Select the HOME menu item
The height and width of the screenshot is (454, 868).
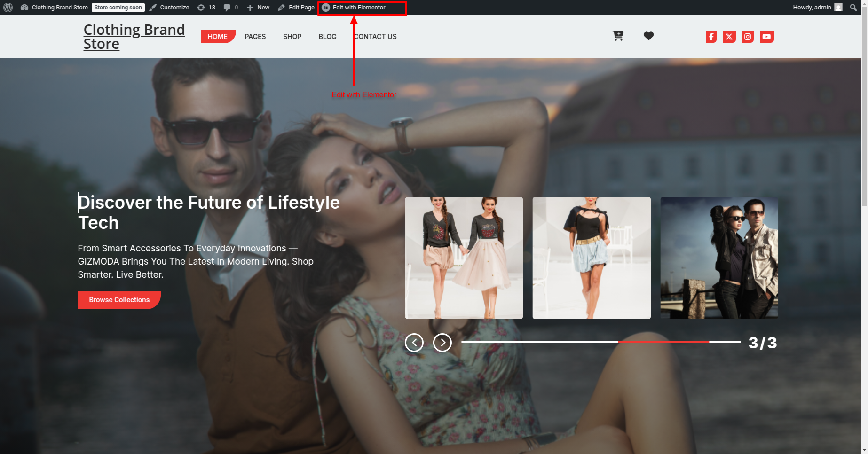point(218,37)
